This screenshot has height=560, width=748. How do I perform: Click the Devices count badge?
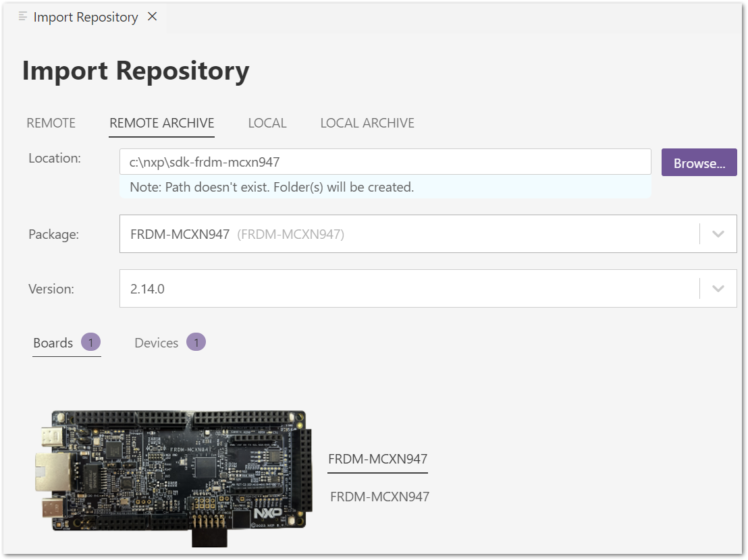(196, 342)
